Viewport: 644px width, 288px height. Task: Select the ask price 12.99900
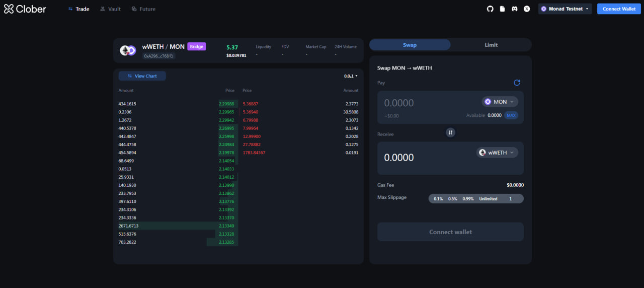[252, 136]
